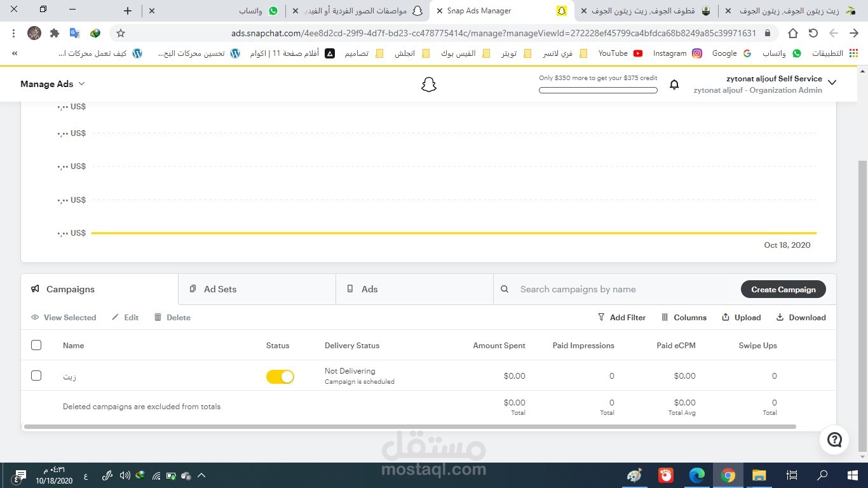Click the Edit action

coord(125,317)
